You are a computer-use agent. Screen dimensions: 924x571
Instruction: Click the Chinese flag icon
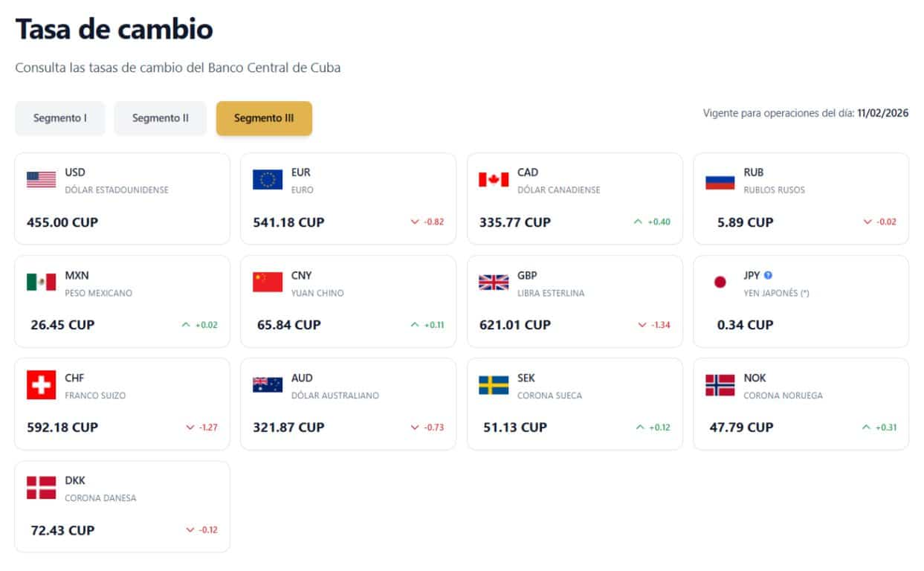(x=268, y=282)
